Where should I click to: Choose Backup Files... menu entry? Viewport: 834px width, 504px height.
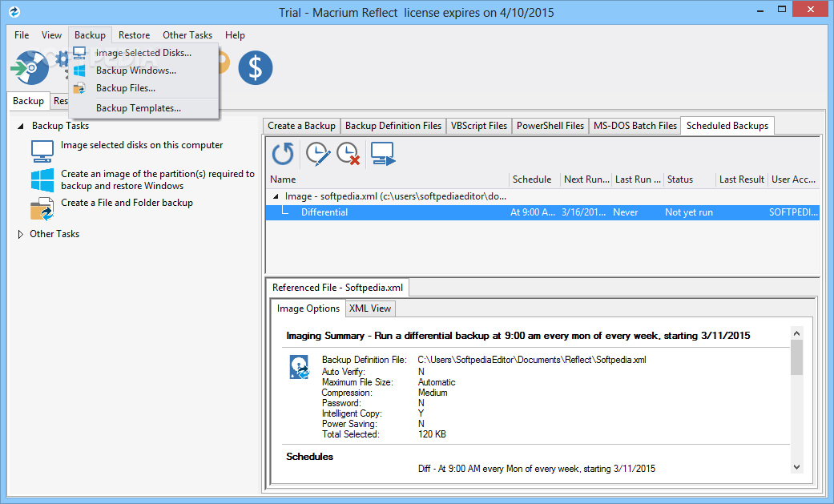(x=143, y=88)
